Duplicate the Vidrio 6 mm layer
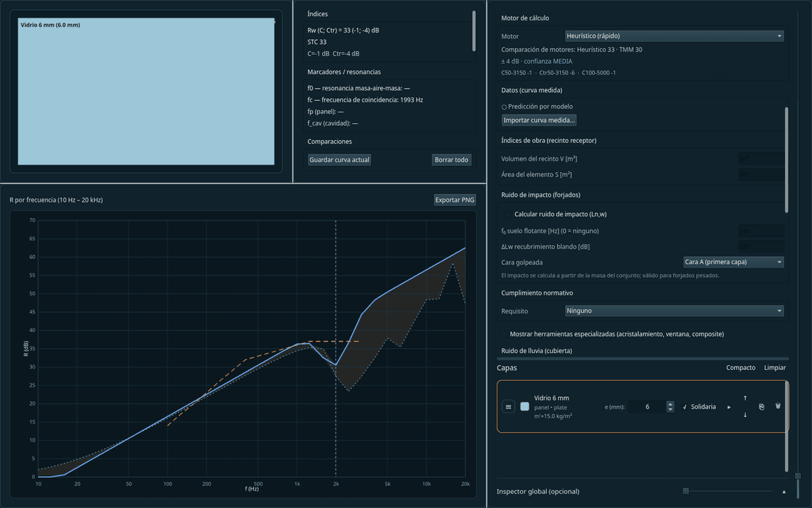This screenshot has width=812, height=508. click(x=761, y=406)
